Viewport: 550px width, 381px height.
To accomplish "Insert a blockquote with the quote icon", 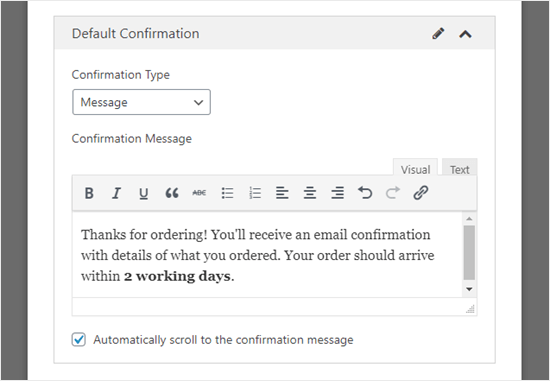I will (x=172, y=193).
